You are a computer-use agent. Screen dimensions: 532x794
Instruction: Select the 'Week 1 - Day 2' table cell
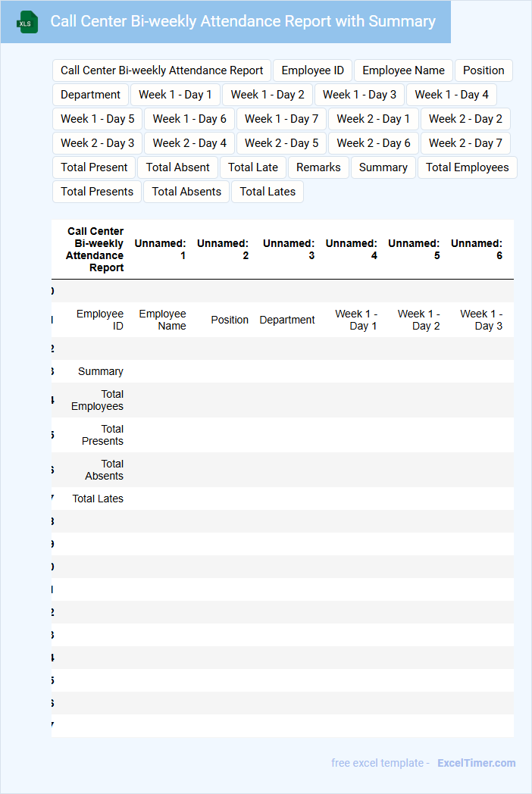pyautogui.click(x=414, y=320)
